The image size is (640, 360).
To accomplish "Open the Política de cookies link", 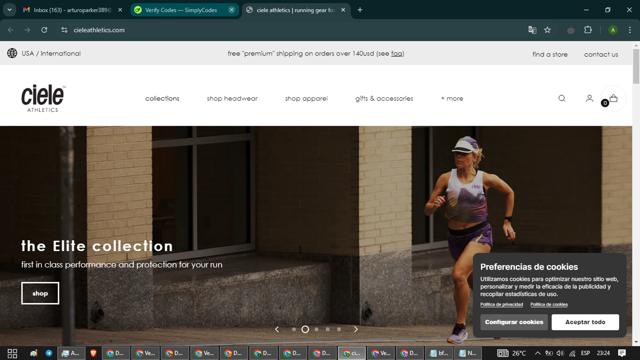I will (549, 304).
